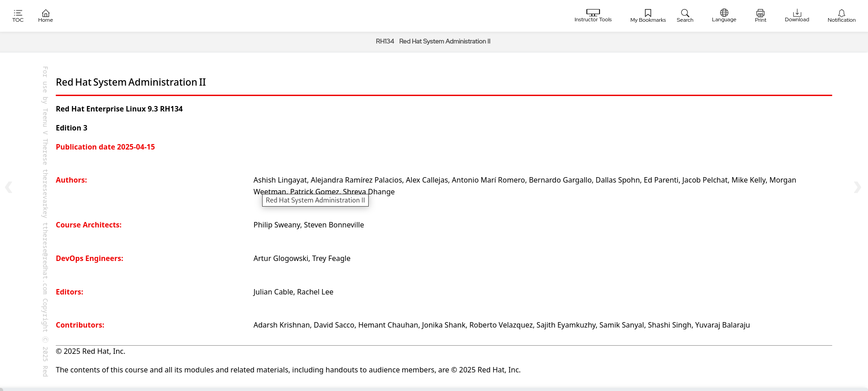Click the sentence beginning The contents of this course
Viewport: 868px width, 391px height.
click(288, 370)
